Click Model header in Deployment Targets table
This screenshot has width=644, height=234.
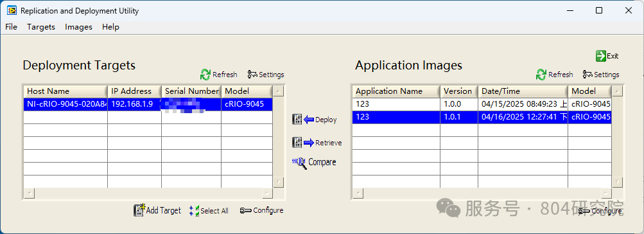pyautogui.click(x=247, y=91)
